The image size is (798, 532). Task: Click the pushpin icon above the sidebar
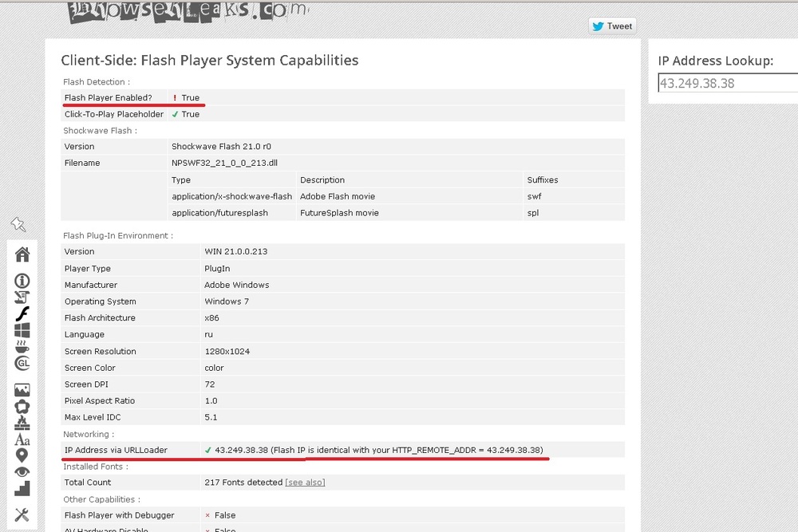point(18,224)
